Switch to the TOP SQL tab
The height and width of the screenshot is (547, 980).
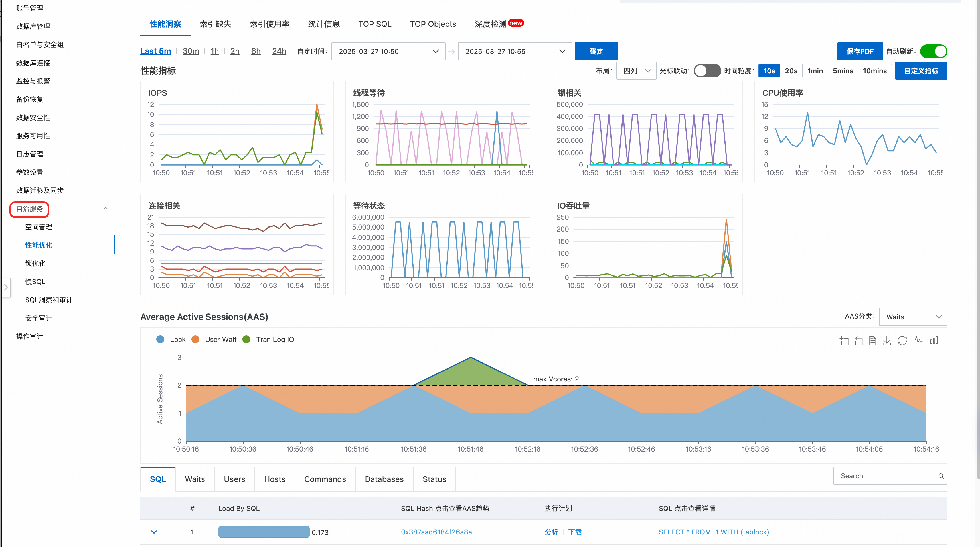[x=375, y=24]
